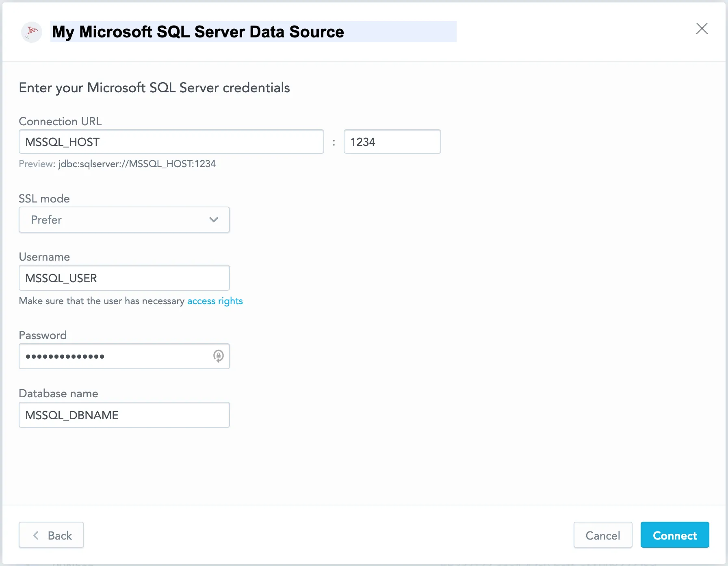Select the port field showing 1234
The width and height of the screenshot is (728, 566).
click(x=392, y=141)
